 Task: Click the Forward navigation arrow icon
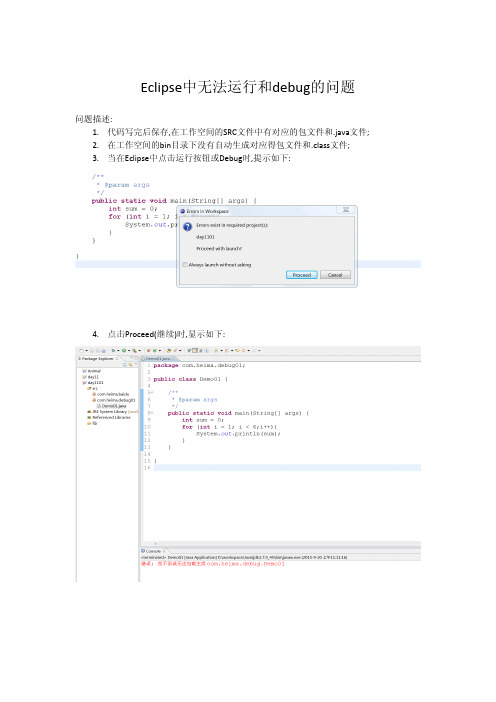[254, 351]
